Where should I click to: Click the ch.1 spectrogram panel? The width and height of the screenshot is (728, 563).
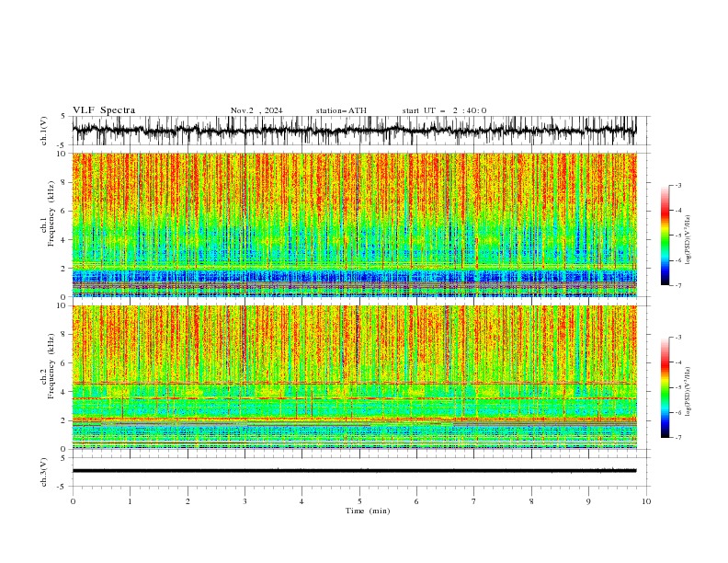[x=355, y=224]
